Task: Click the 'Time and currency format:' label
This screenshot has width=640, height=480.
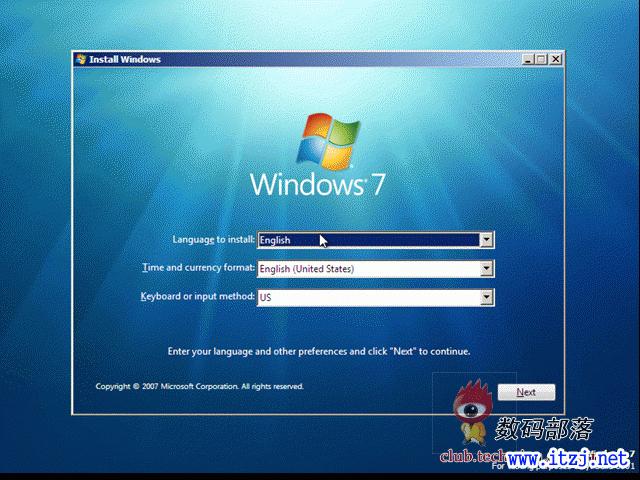Action: 198,268
